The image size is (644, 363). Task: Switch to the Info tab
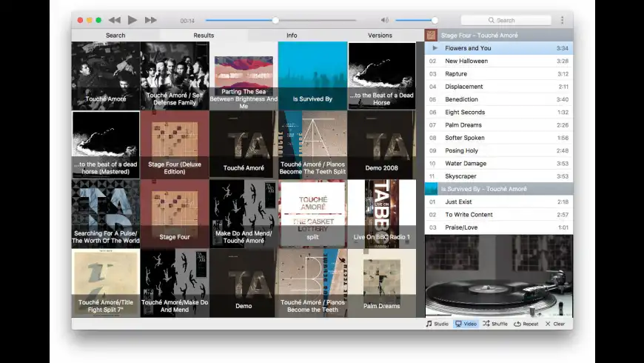coord(292,36)
